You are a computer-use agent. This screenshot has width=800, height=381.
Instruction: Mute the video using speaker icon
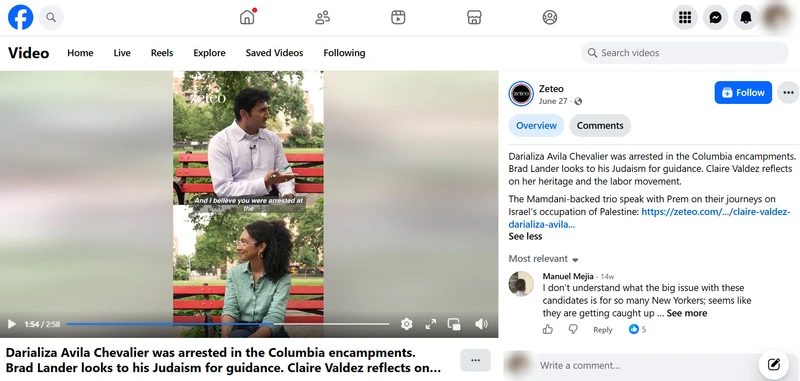click(481, 324)
